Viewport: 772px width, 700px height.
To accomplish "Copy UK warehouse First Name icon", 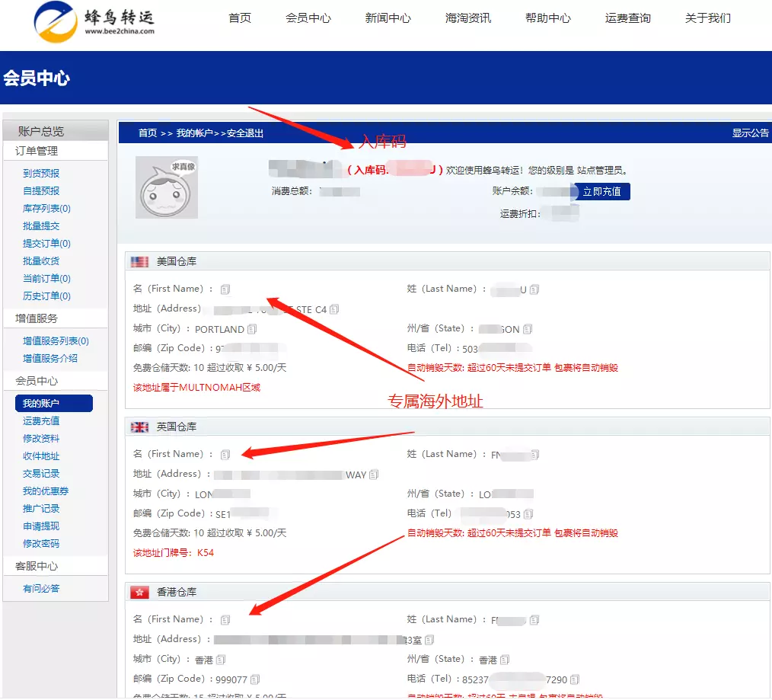I will click(x=225, y=455).
